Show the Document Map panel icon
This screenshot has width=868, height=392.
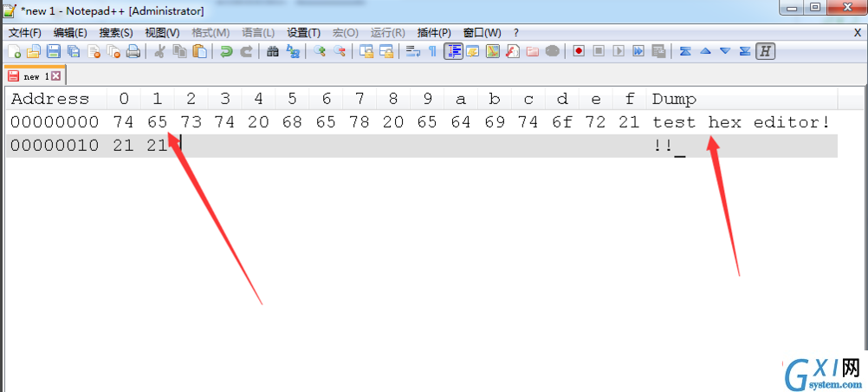pyautogui.click(x=493, y=51)
